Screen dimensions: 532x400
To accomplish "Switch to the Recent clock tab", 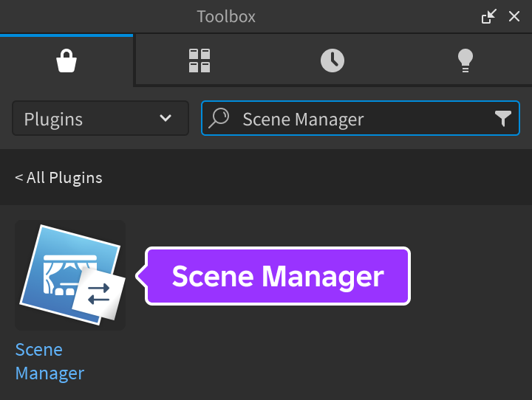I will [x=332, y=61].
